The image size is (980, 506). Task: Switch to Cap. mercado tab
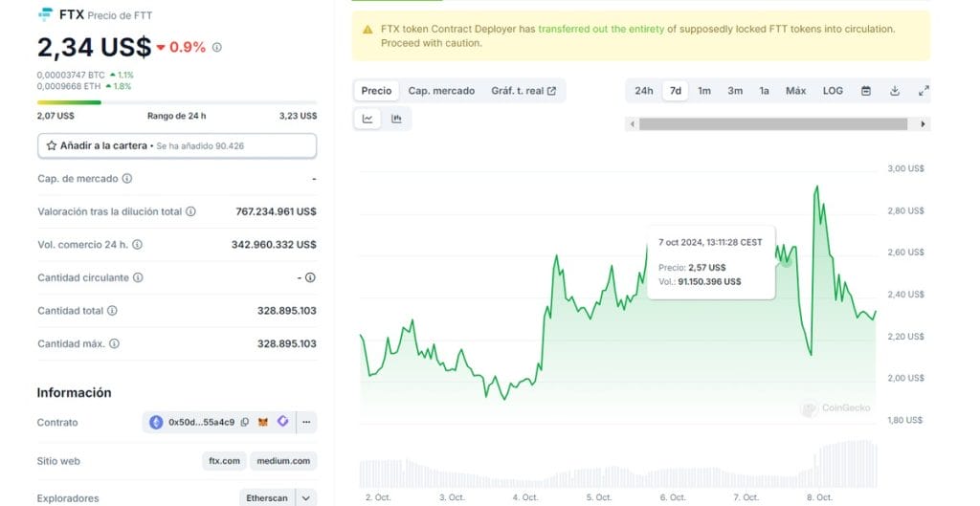point(441,91)
